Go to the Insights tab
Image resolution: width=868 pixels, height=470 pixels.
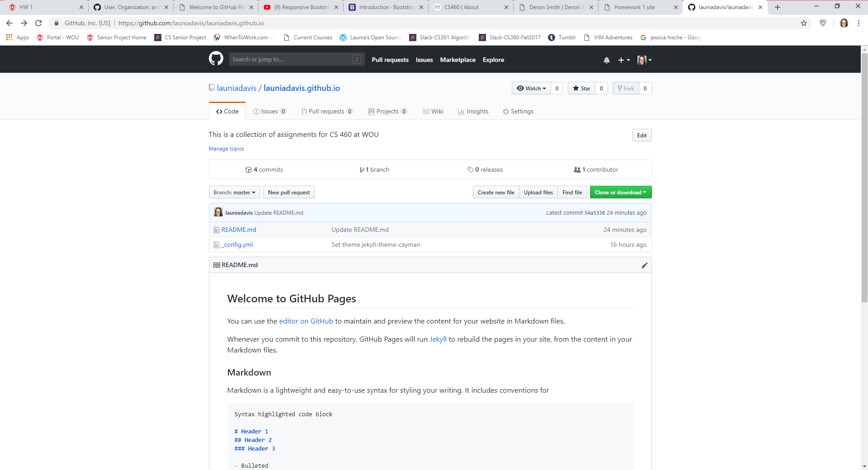pyautogui.click(x=473, y=112)
